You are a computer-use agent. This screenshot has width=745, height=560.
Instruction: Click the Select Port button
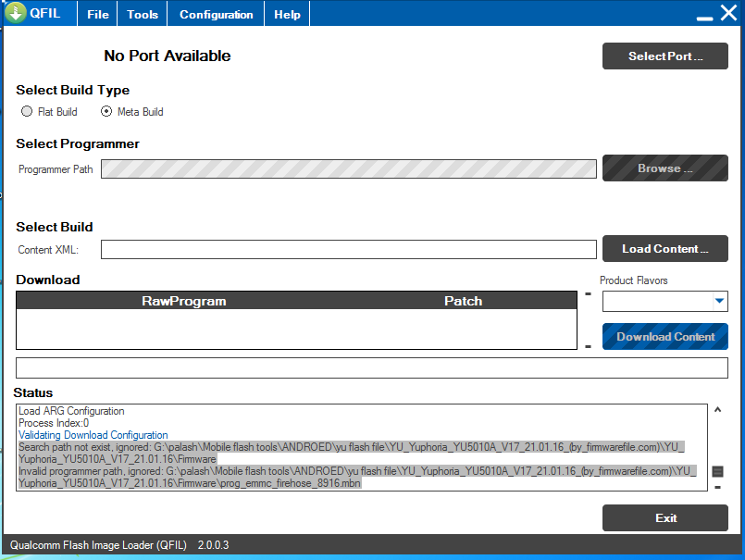[x=665, y=56]
